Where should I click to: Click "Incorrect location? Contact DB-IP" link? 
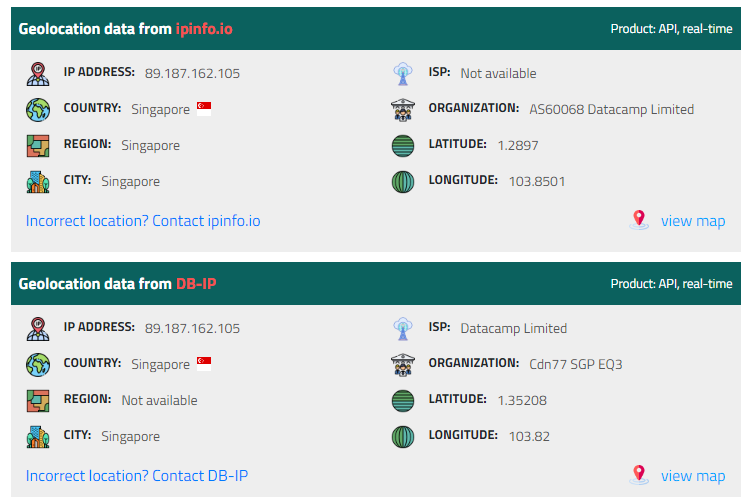(x=137, y=476)
